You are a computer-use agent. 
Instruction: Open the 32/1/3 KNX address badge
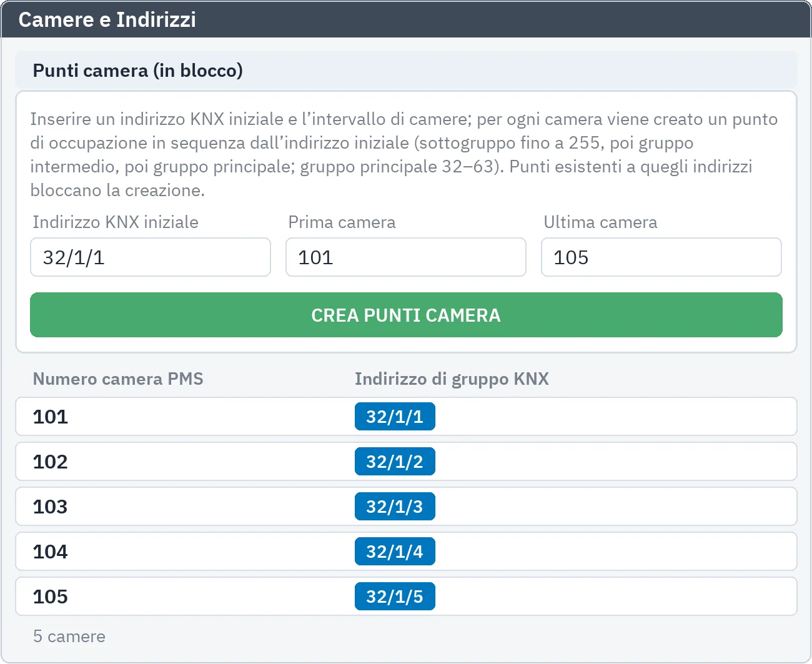[395, 507]
